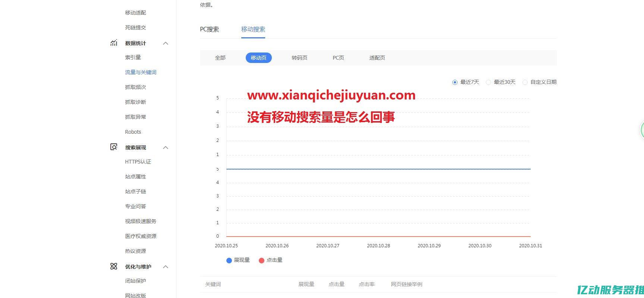The height and width of the screenshot is (298, 644).
Task: Click the 点击率 column header
Action: click(x=367, y=284)
